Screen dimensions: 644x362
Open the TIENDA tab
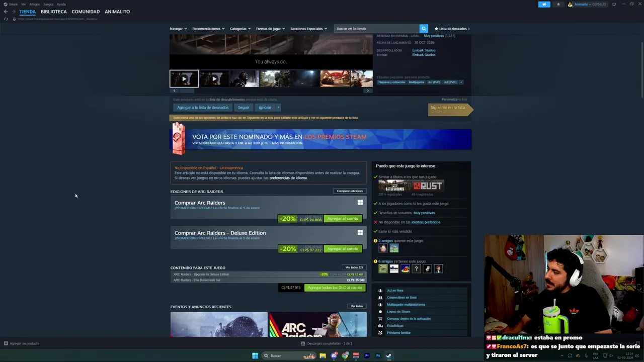point(28,12)
